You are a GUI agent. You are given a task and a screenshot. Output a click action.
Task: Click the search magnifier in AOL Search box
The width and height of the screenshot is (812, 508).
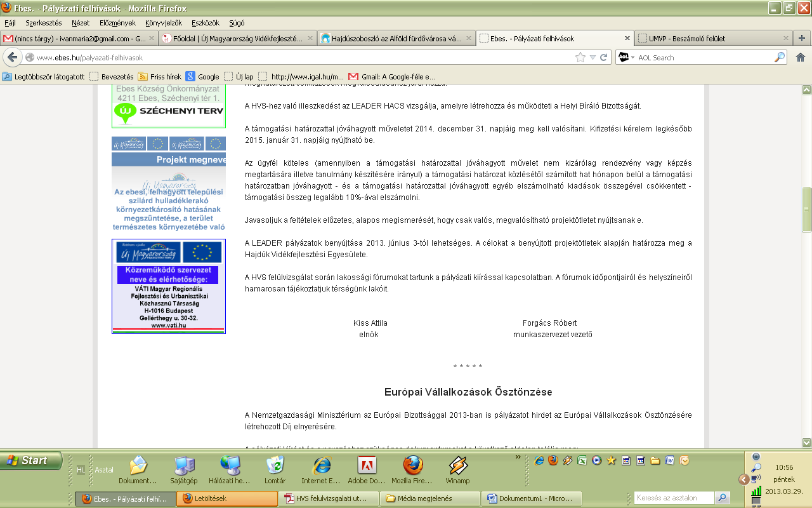780,58
